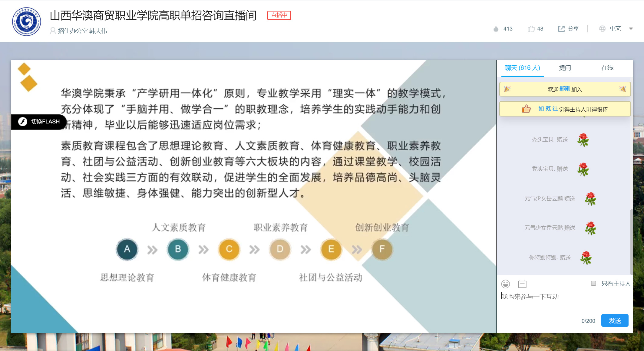Switch to the 在线 tab
The image size is (644, 351).
tap(607, 68)
